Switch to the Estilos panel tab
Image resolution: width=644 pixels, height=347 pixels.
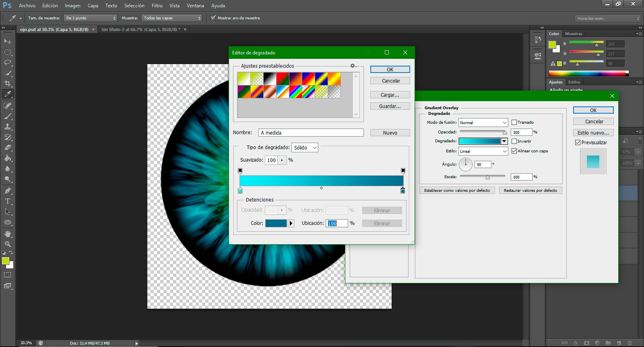(574, 82)
